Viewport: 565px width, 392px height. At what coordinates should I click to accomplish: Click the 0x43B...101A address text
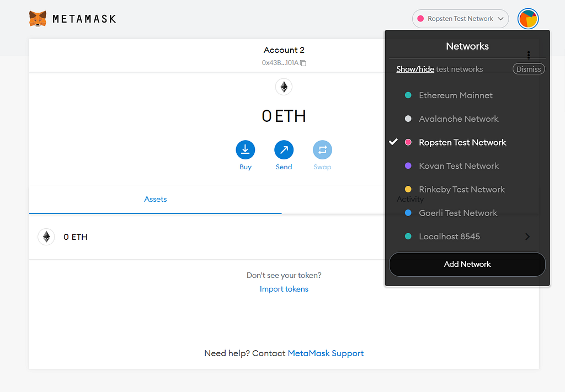click(280, 63)
